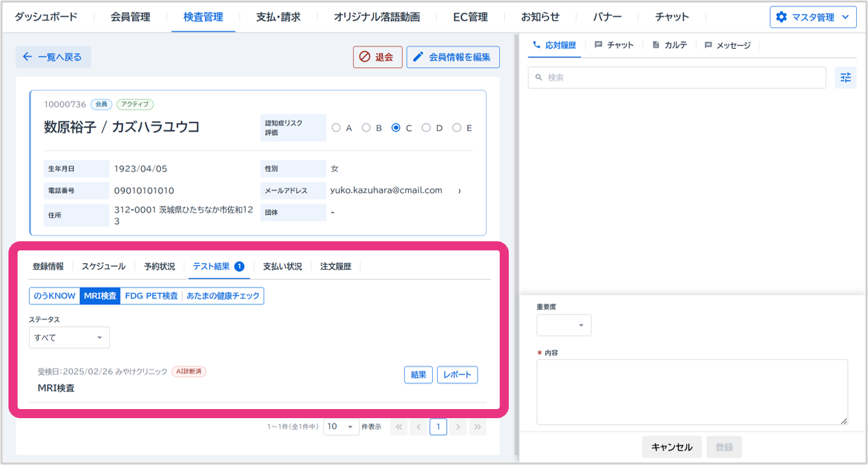Open the 支払い状況 tab
Image resolution: width=868 pixels, height=465 pixels.
[x=282, y=266]
